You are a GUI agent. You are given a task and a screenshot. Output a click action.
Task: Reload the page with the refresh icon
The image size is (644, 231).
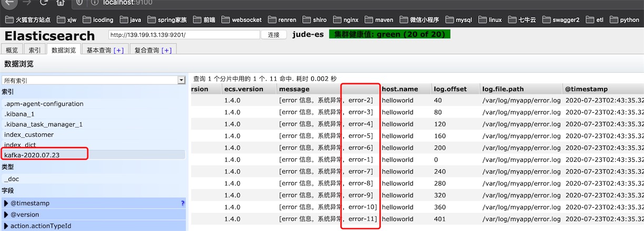point(44,3)
